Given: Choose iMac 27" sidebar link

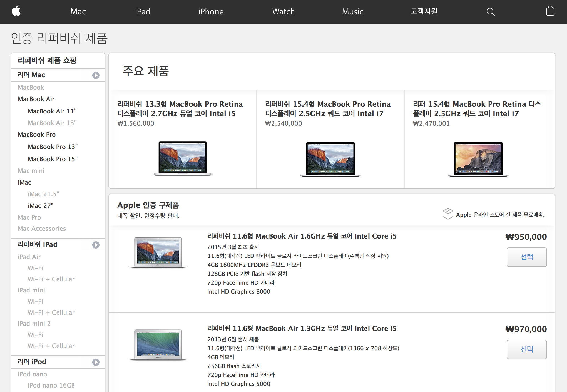Looking at the screenshot, I should [x=40, y=206].
